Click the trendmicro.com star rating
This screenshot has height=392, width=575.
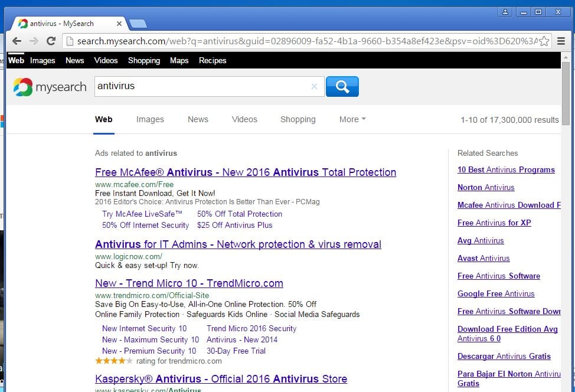114,361
